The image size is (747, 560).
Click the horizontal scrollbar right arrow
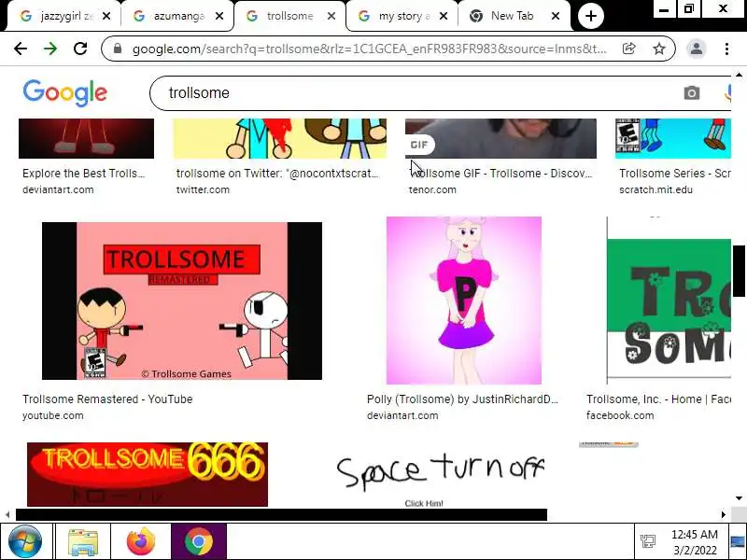click(x=723, y=514)
